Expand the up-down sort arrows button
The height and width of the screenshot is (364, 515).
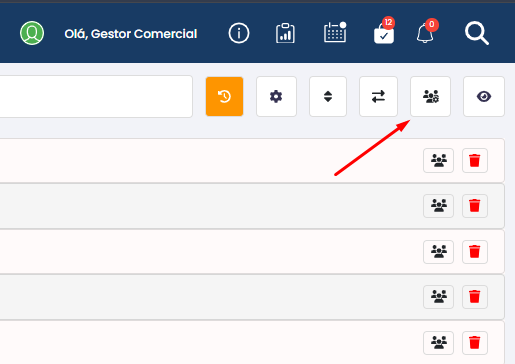(328, 97)
